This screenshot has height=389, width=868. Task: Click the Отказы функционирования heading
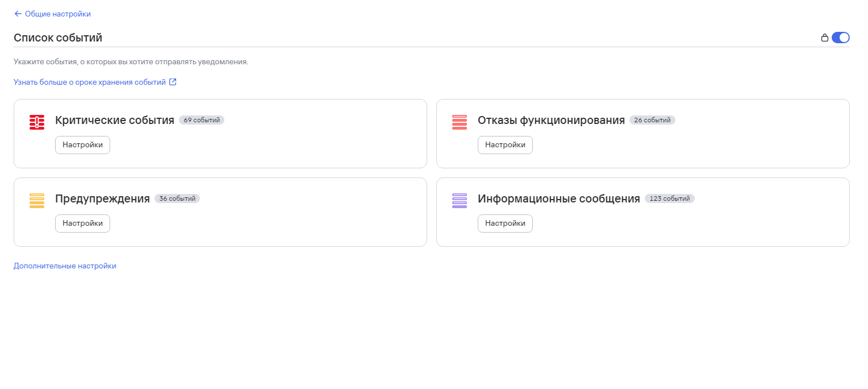pyautogui.click(x=551, y=121)
